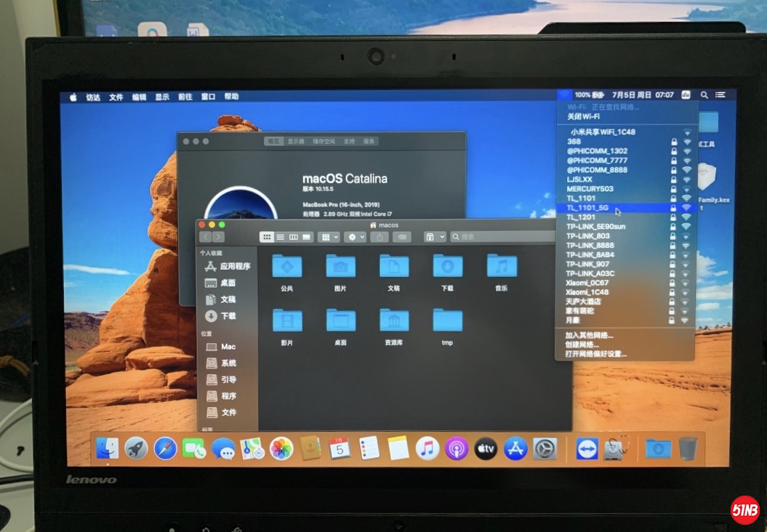Click the Finder search field
Screen dimensions: 767x532
click(502, 237)
